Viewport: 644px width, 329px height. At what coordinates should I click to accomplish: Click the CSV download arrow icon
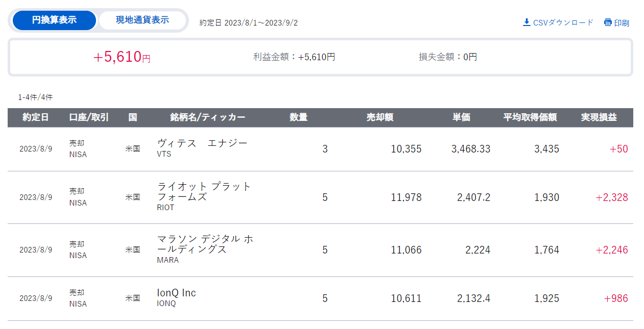pyautogui.click(x=527, y=22)
